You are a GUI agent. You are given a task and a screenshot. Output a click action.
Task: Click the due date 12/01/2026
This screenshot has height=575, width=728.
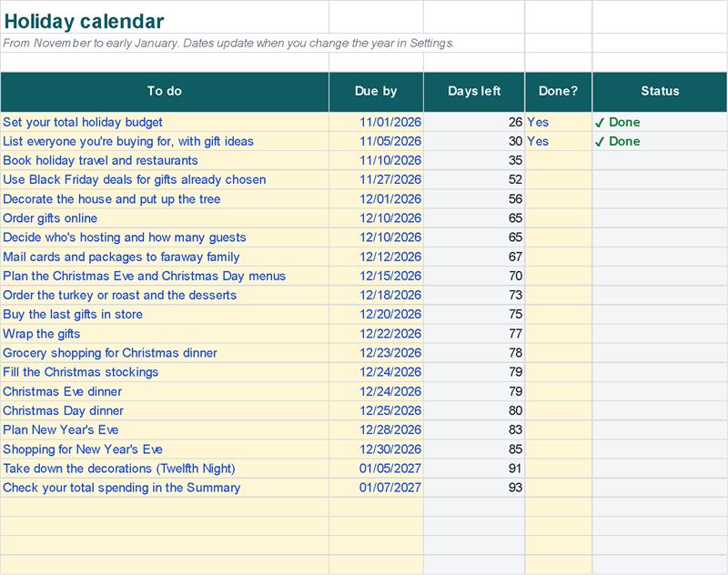tap(377, 199)
